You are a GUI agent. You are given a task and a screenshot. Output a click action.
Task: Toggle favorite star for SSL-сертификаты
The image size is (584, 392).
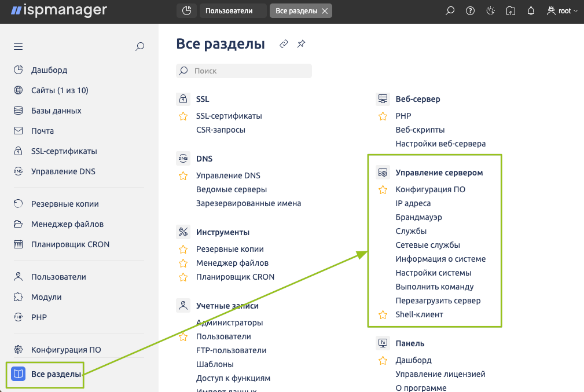click(x=183, y=116)
